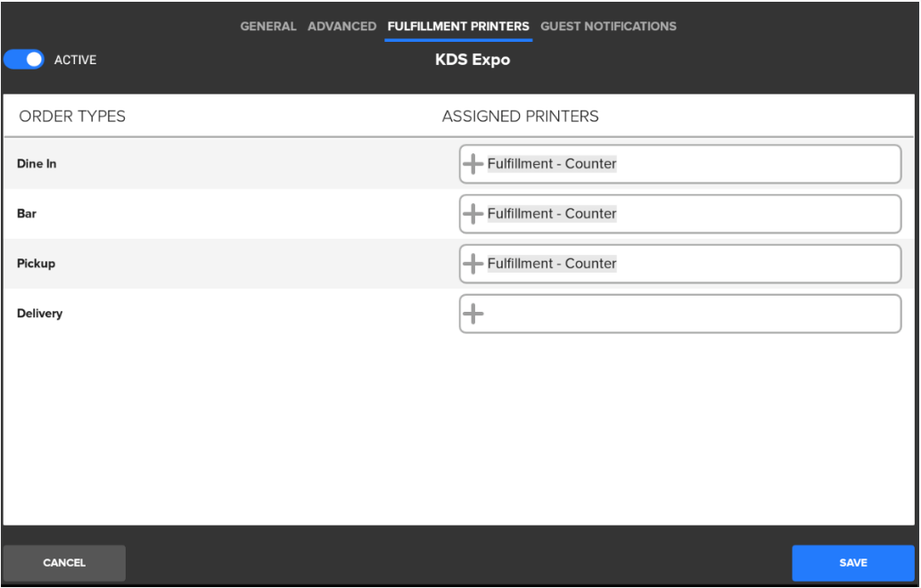Select the Fulfillment - Counter tag for Dine In
Screen dimensions: 921x588
point(552,164)
